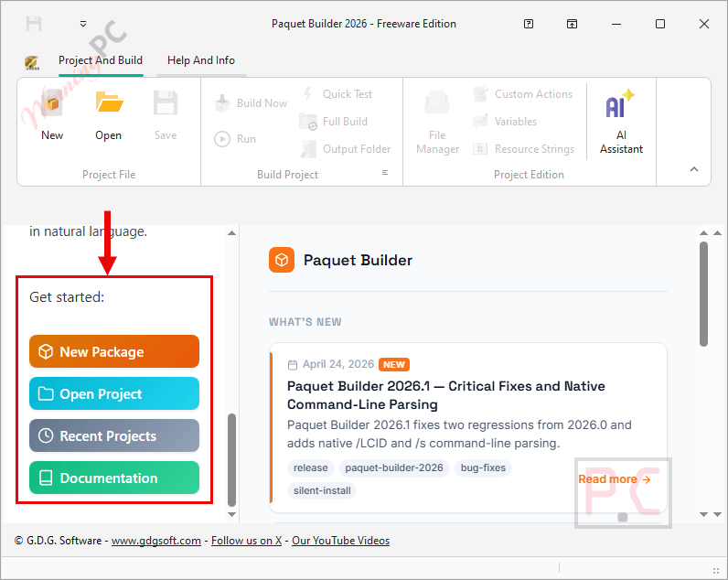Click the quick access save icon in title bar
The width and height of the screenshot is (728, 580).
(x=34, y=24)
